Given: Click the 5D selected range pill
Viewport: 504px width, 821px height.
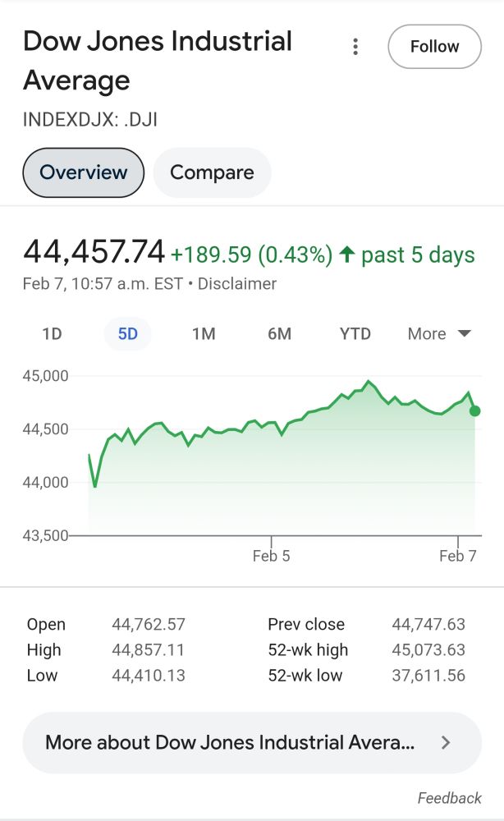Looking at the screenshot, I should 127,334.
